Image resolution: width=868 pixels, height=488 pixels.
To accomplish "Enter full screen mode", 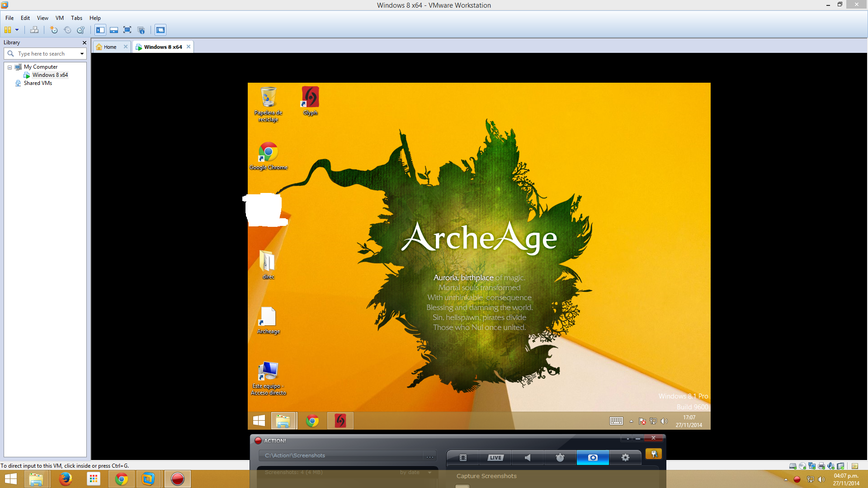I will point(127,30).
